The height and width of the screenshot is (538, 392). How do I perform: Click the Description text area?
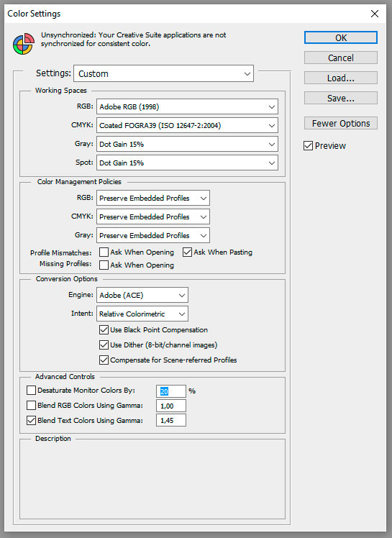(152, 480)
